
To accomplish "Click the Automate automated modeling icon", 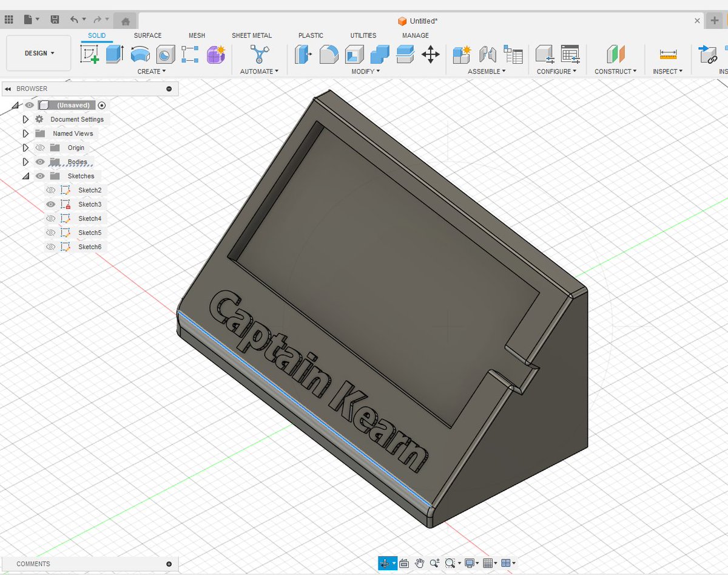I will click(x=259, y=55).
